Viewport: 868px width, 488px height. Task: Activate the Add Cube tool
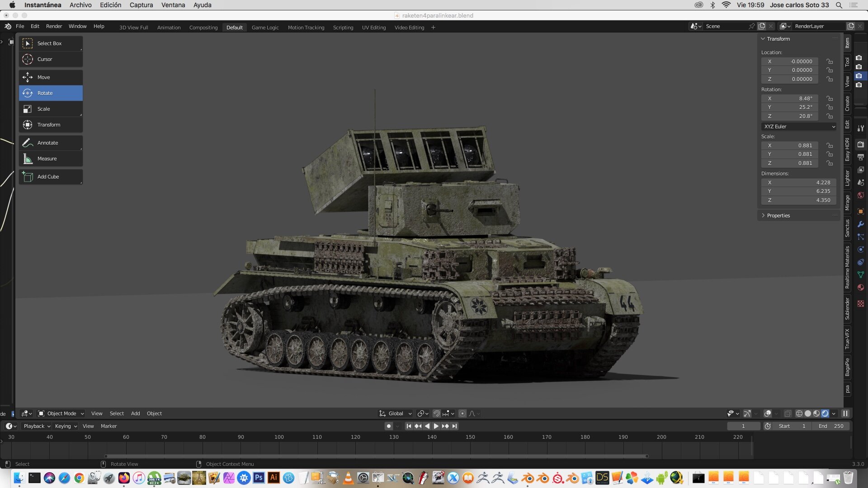point(51,177)
